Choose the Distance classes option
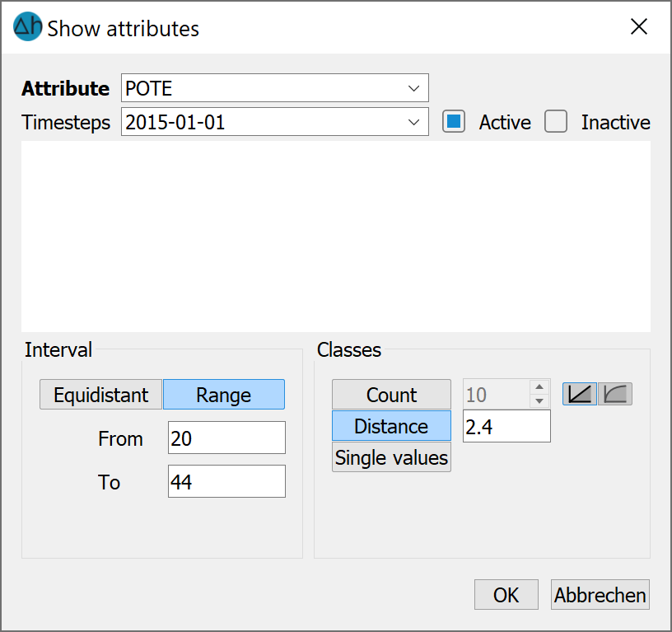672x632 pixels. (x=391, y=426)
